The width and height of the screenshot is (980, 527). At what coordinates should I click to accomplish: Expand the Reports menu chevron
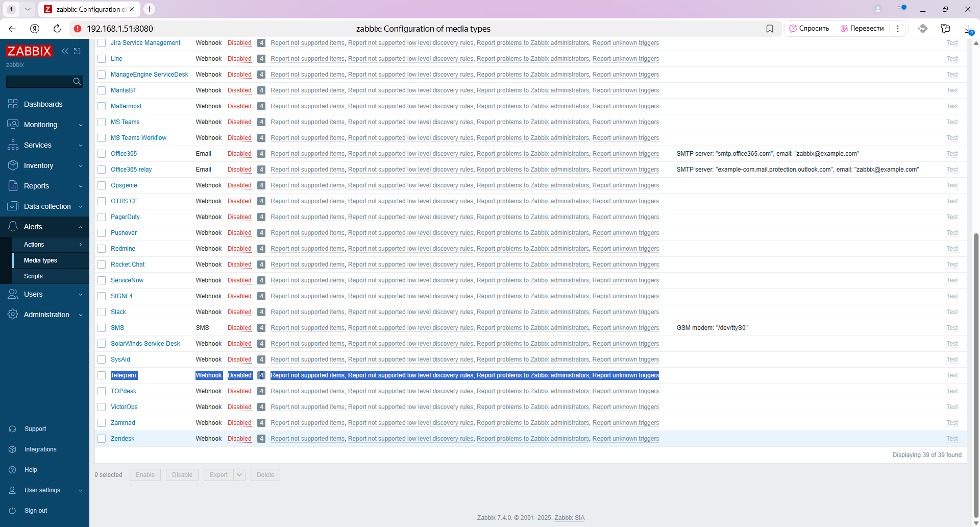(x=81, y=186)
